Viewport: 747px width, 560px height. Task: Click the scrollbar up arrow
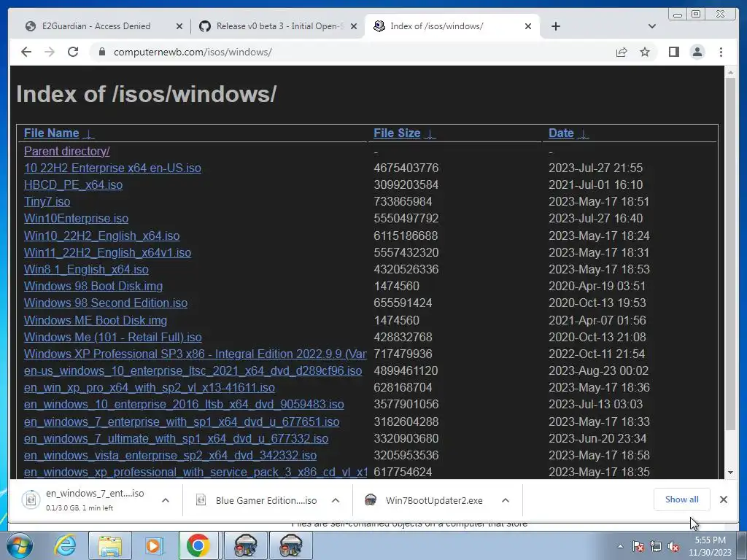pyautogui.click(x=730, y=72)
